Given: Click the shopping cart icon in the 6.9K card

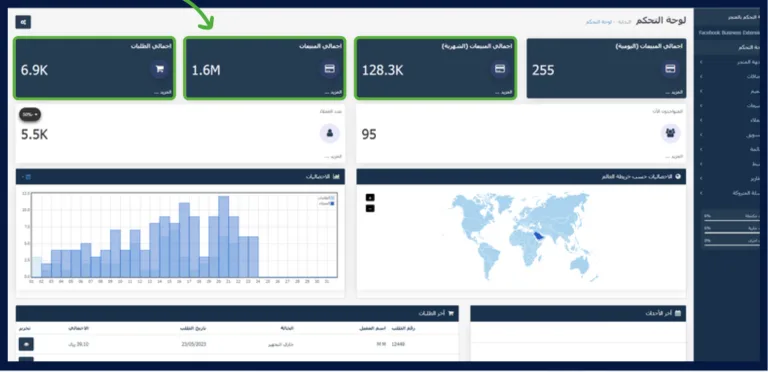Looking at the screenshot, I should 159,69.
